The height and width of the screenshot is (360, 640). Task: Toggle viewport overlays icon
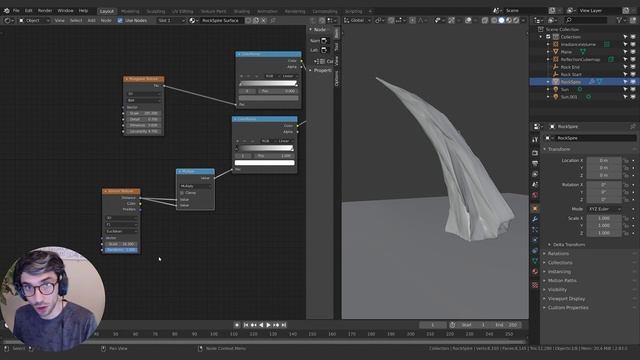469,20
